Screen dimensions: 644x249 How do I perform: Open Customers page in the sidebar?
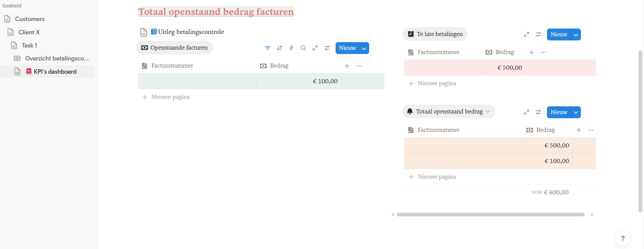coord(30,19)
